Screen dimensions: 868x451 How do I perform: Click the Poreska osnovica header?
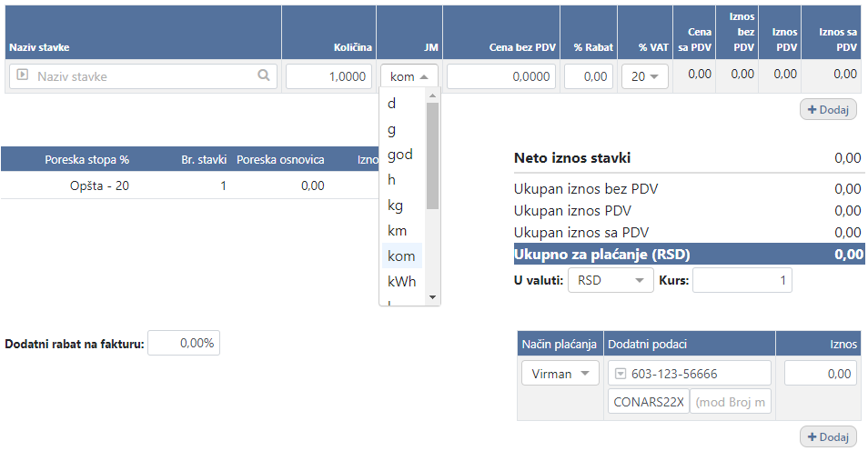280,159
